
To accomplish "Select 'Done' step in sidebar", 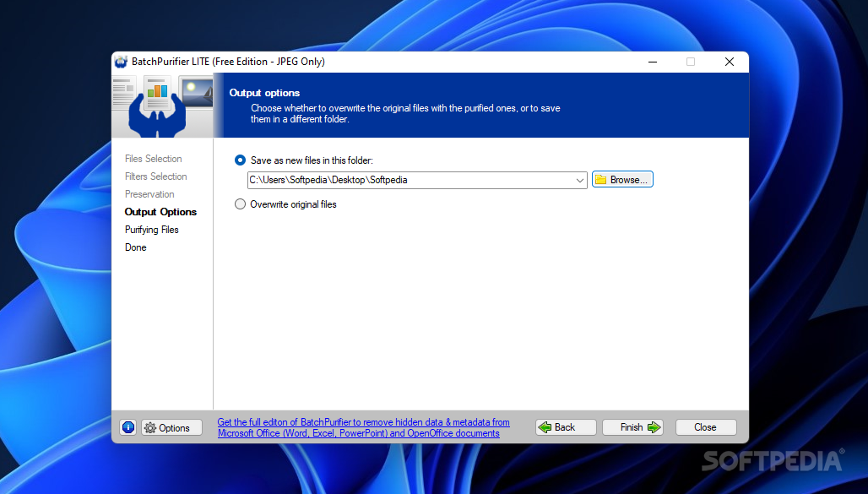I will click(136, 247).
